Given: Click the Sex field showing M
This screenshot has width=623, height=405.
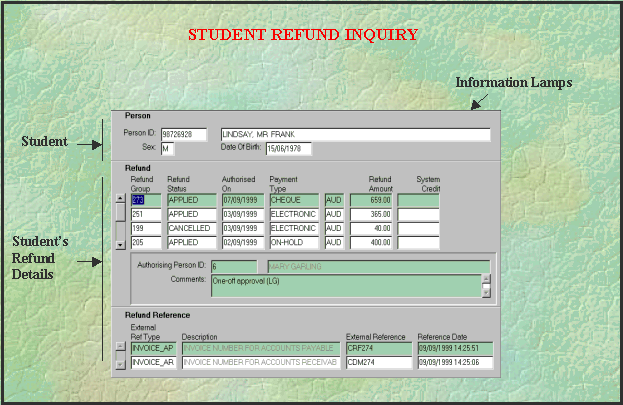Looking at the screenshot, I should (167, 149).
